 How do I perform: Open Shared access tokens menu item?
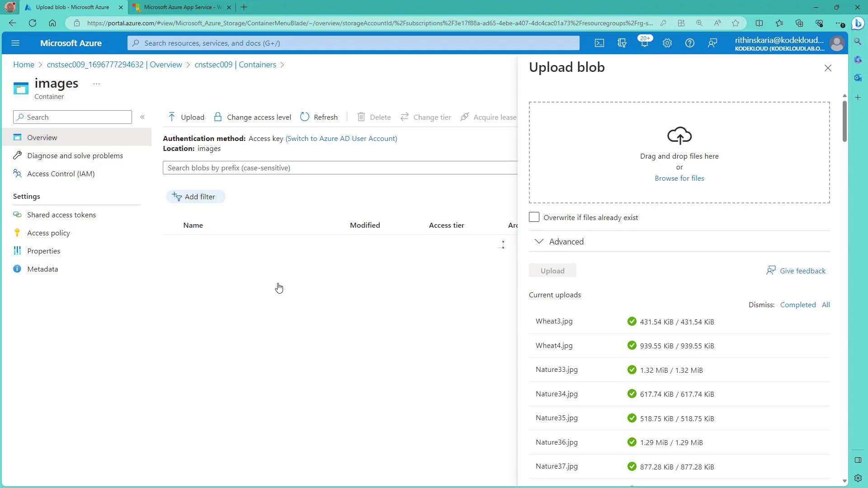(61, 215)
